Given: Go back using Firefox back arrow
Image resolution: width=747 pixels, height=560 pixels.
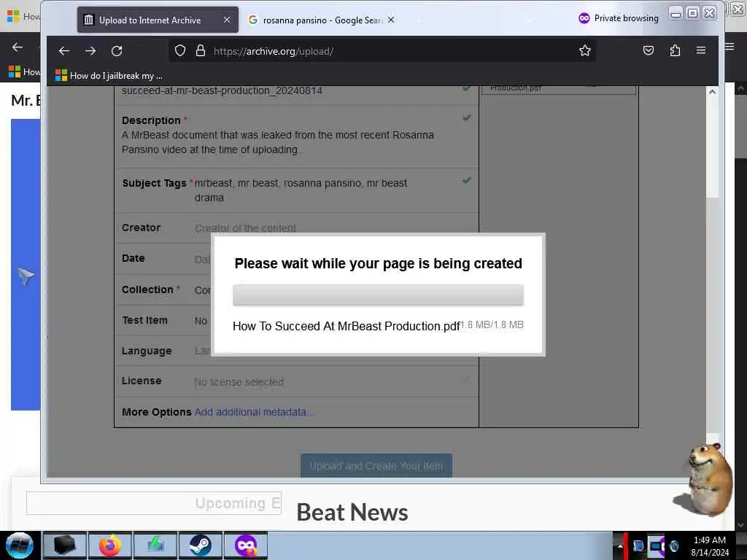Looking at the screenshot, I should 64,51.
